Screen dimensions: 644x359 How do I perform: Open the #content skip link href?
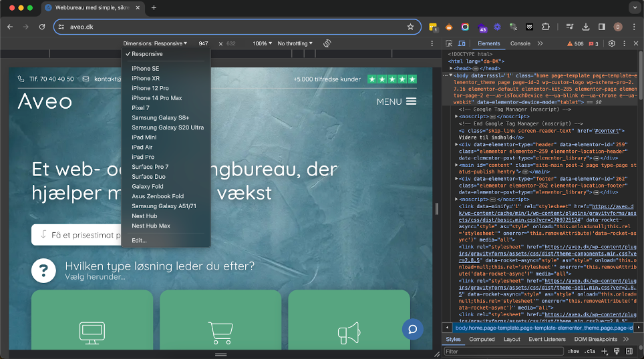[x=607, y=131]
